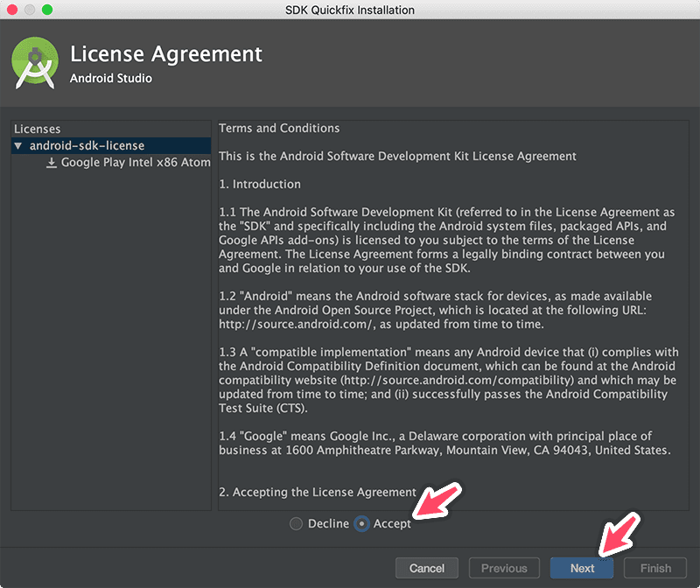This screenshot has width=700, height=588.
Task: Click the Android Studio logo icon
Action: click(35, 62)
